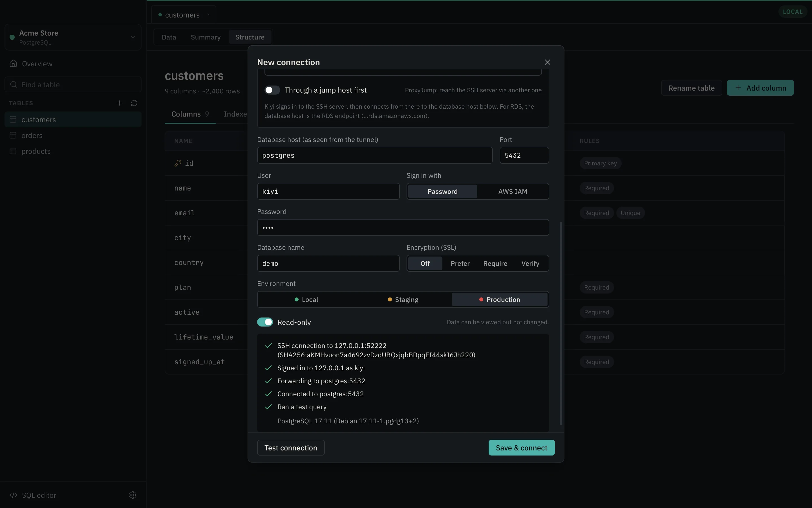Choose the Staging environment
The image size is (812, 508).
coord(403,300)
